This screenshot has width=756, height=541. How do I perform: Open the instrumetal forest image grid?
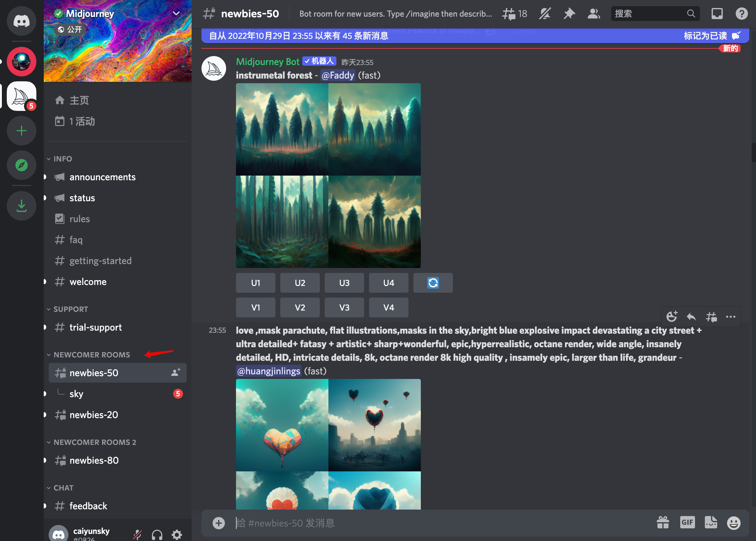[x=328, y=176]
